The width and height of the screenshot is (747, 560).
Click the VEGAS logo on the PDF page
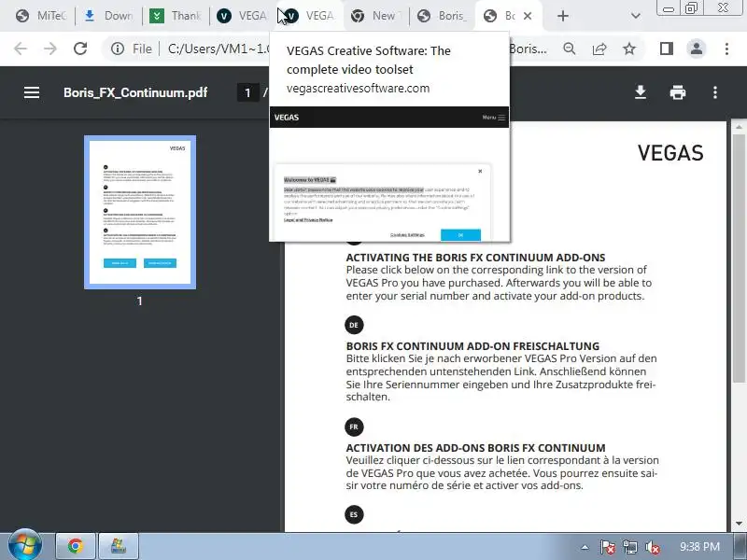[x=670, y=153]
